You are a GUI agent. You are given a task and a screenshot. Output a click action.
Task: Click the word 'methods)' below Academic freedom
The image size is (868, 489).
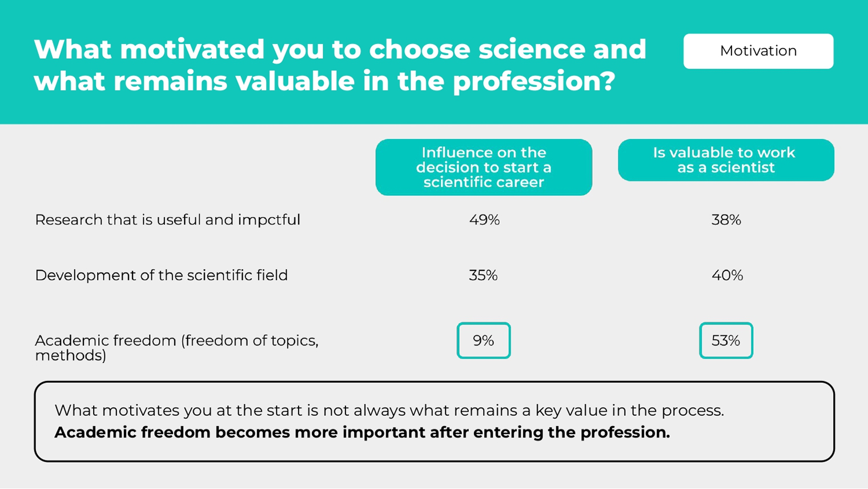click(x=70, y=355)
